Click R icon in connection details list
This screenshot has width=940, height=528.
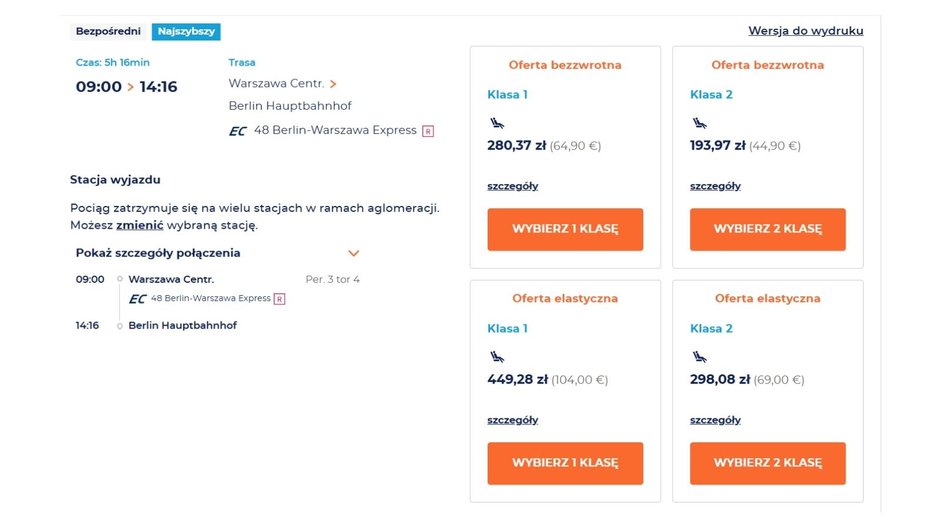279,298
